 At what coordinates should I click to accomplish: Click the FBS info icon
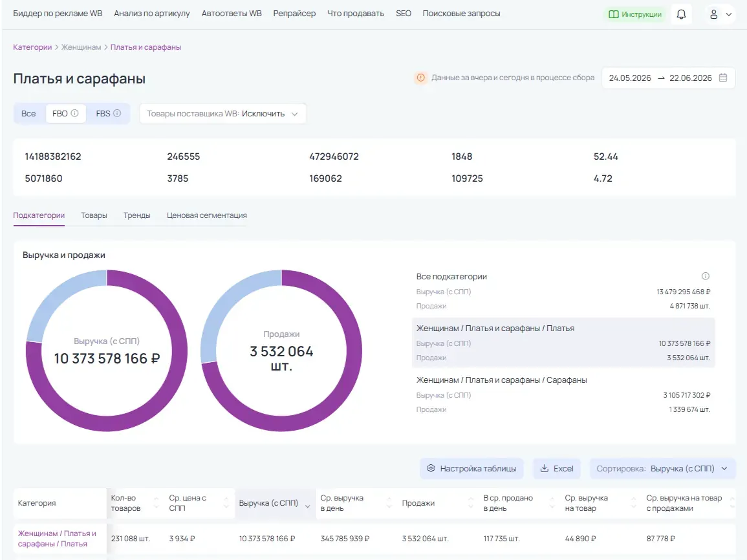(x=117, y=113)
